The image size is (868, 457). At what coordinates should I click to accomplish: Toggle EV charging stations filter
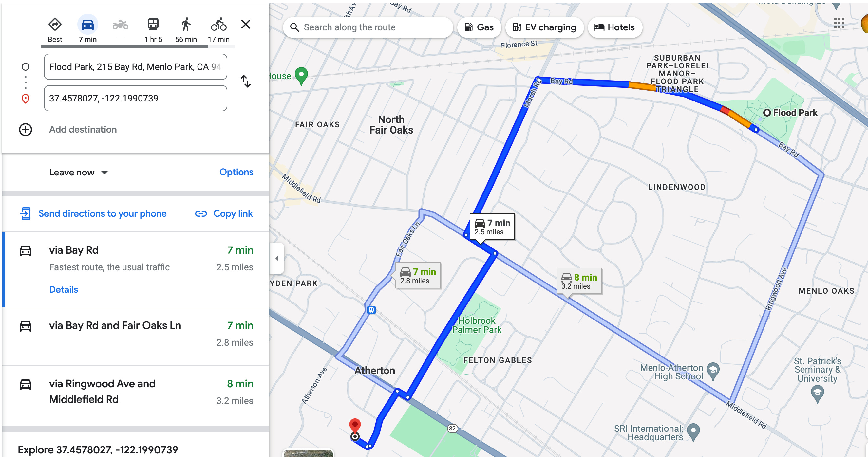(x=544, y=27)
